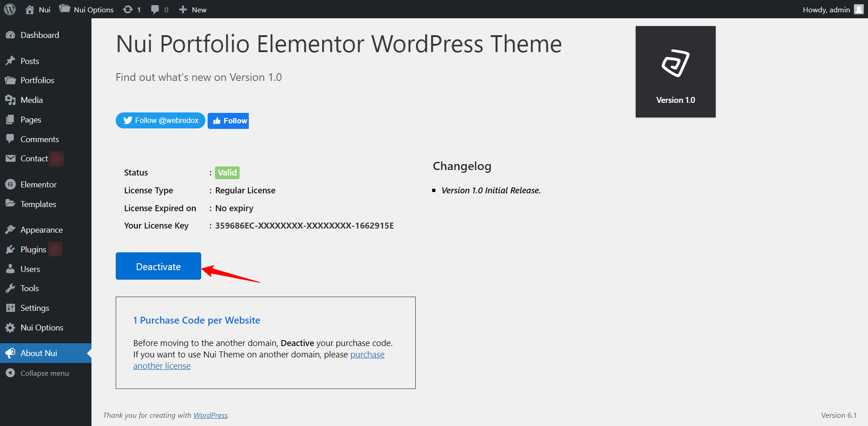This screenshot has width=868, height=426.
Task: Click the WordPress logo icon in admin bar
Action: 10,9
